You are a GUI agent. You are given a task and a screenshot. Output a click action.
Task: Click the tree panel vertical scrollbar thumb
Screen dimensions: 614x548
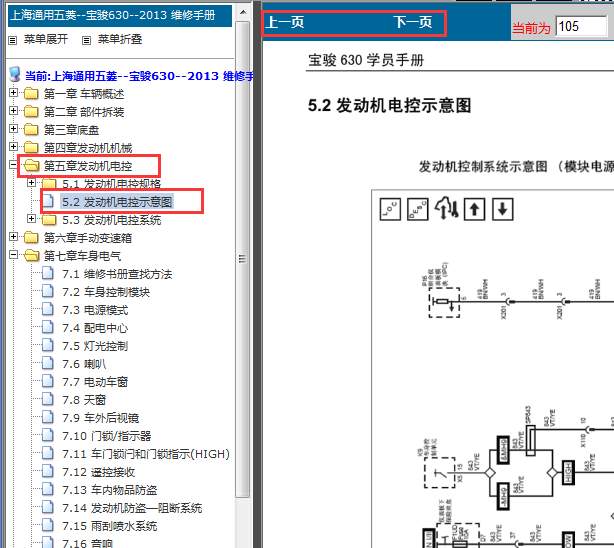[x=243, y=259]
